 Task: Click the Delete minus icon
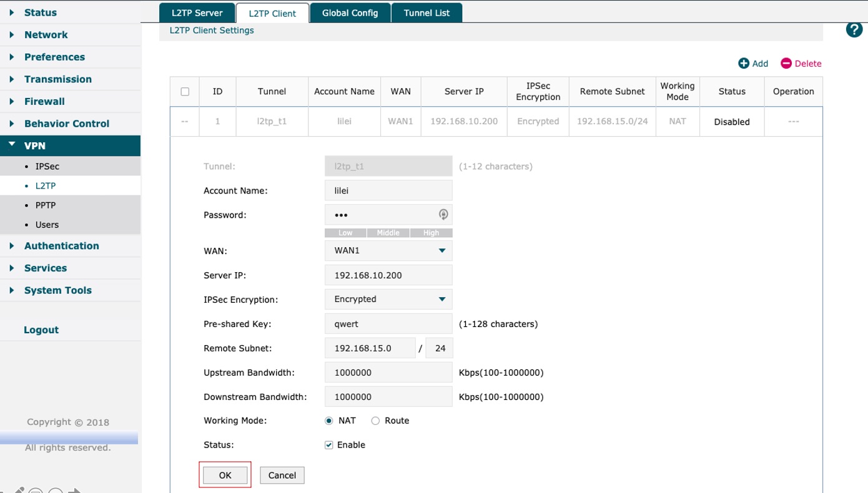[786, 63]
